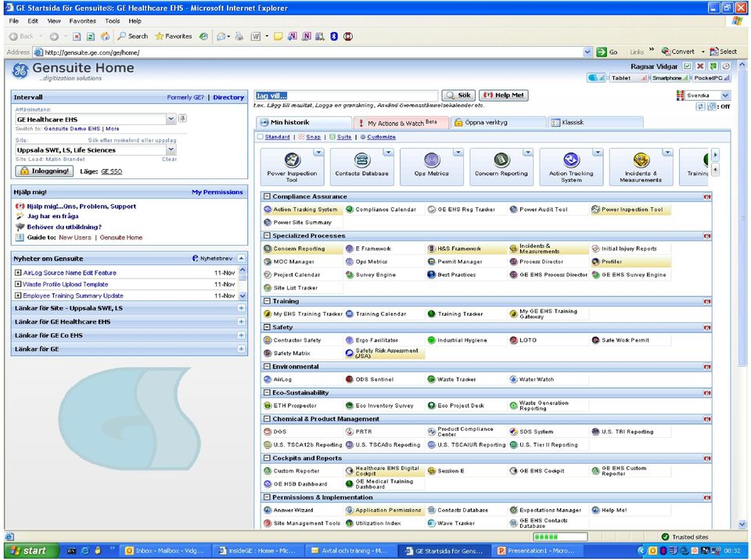
Task: Click the AirLog icon
Action: [x=268, y=379]
